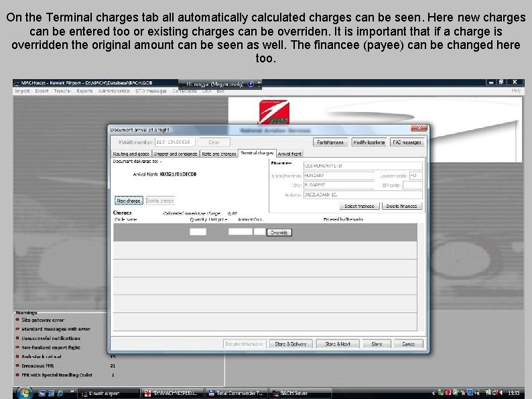The image size is (532, 399).
Task: Open the Corrections menu
Action: [184, 91]
